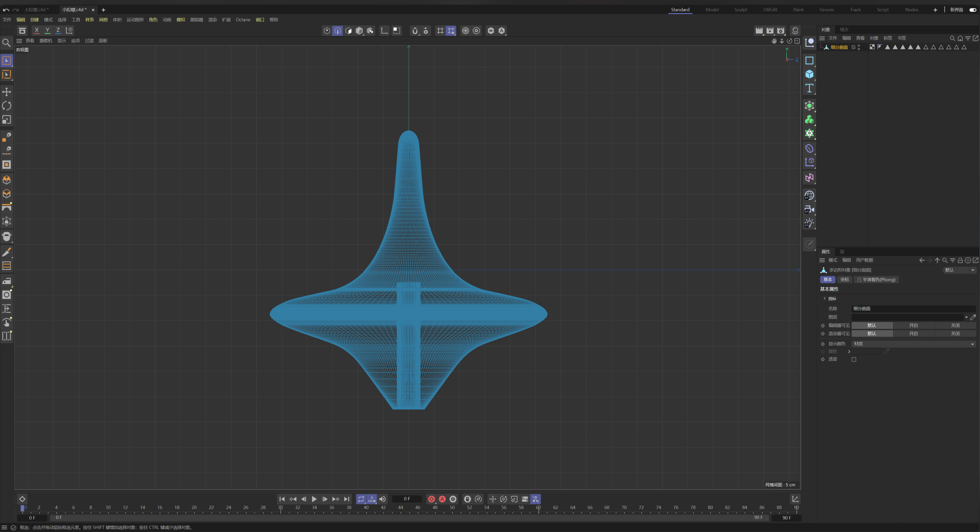
Task: Click the viewport search magnifier icon
Action: click(7, 43)
